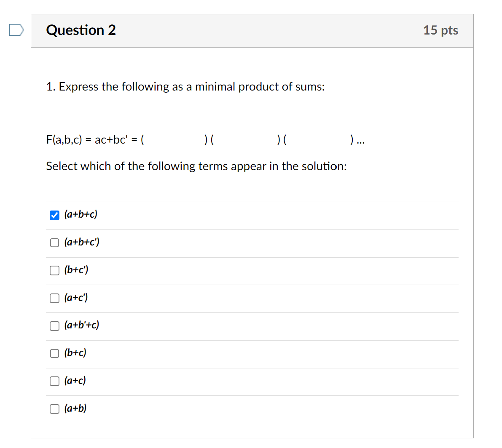Uncheck the (a+b+c) answer option
The image size is (502, 448).
coord(54,215)
